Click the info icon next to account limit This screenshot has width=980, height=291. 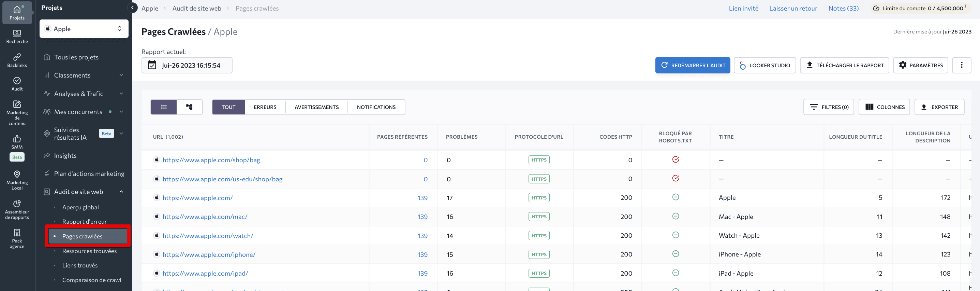966,6
